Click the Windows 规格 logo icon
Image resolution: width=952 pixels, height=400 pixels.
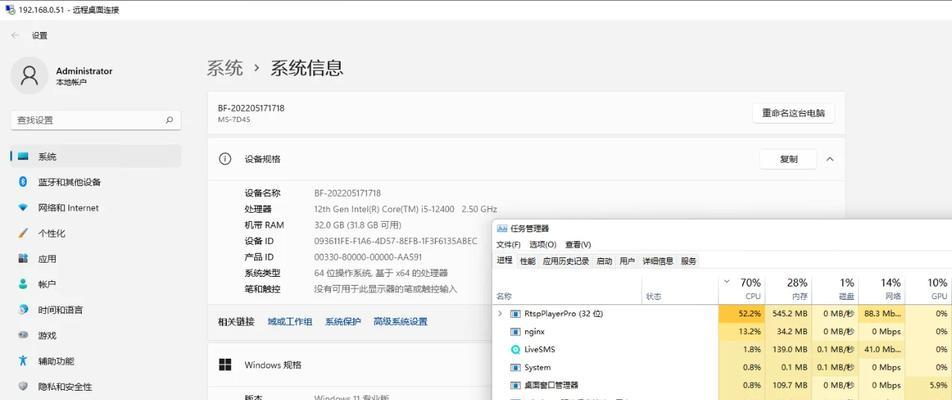[x=225, y=365]
